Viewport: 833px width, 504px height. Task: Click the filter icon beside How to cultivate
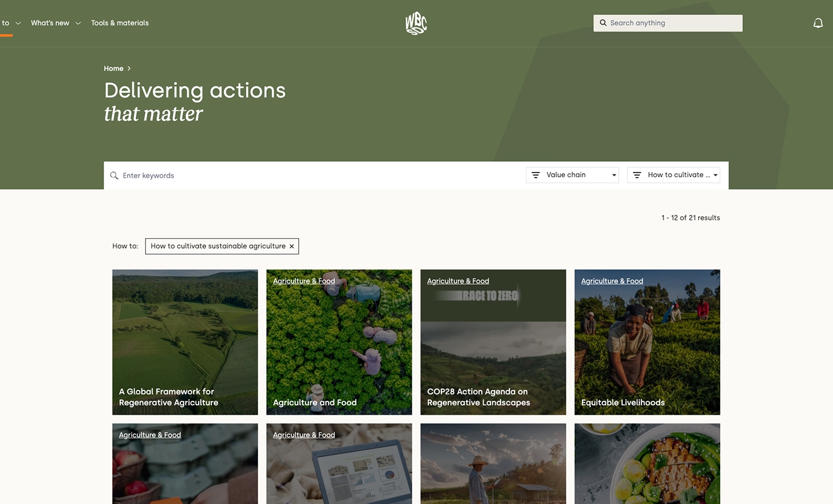tap(637, 175)
